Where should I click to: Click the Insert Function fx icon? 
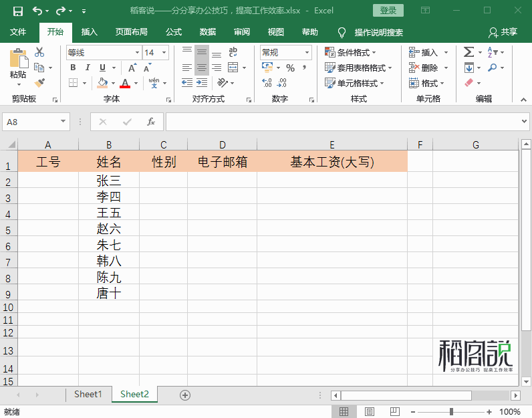150,122
